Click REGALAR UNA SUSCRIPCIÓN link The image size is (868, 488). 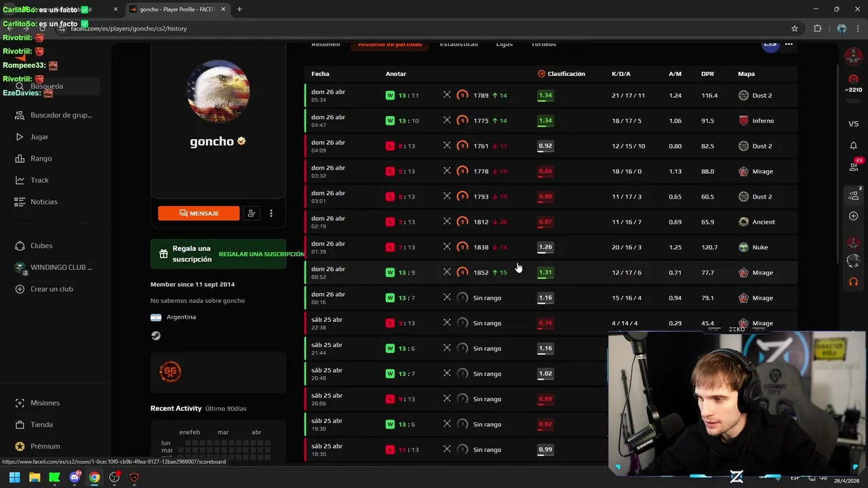point(261,254)
